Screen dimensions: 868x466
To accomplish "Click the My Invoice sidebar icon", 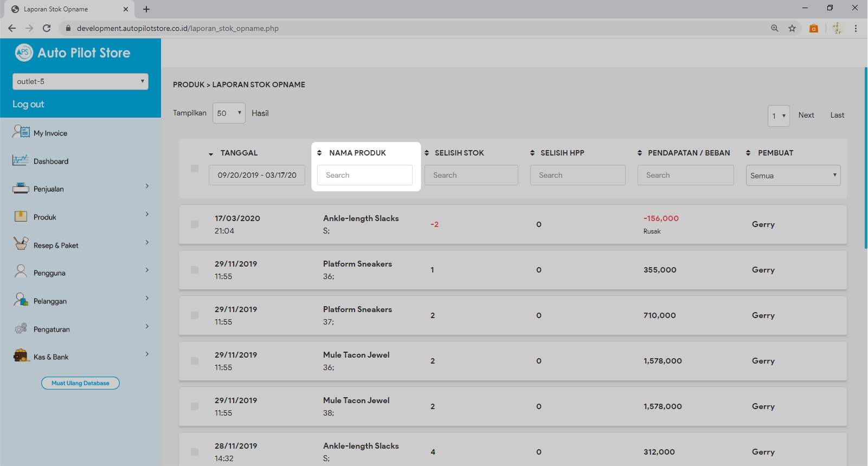I will pos(21,132).
